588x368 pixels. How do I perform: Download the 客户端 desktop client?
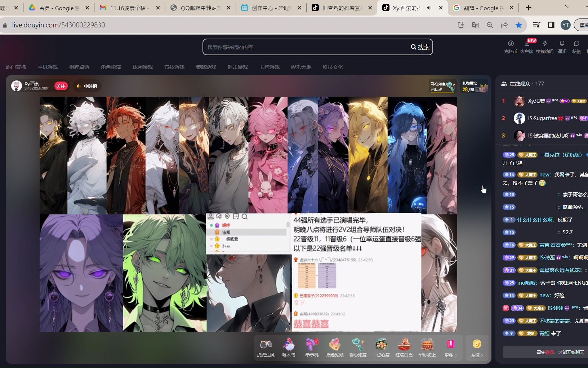(x=527, y=47)
